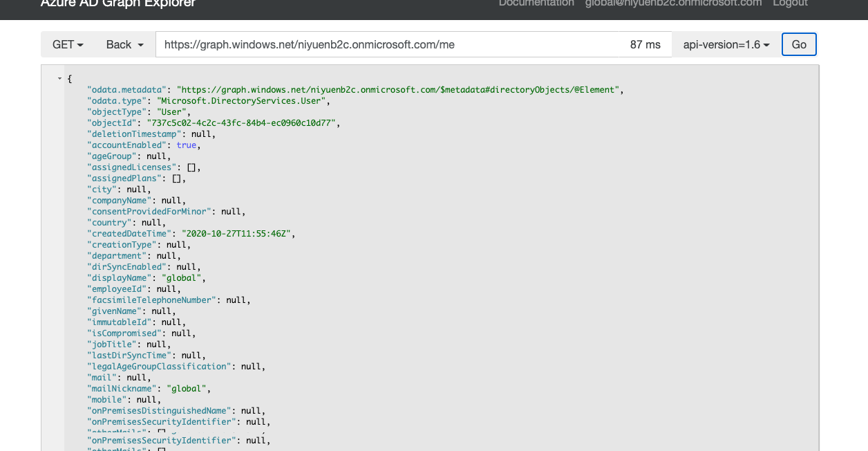Click the Azure AD Graph Explorer title
Image resolution: width=868 pixels, height=451 pixels.
click(117, 3)
